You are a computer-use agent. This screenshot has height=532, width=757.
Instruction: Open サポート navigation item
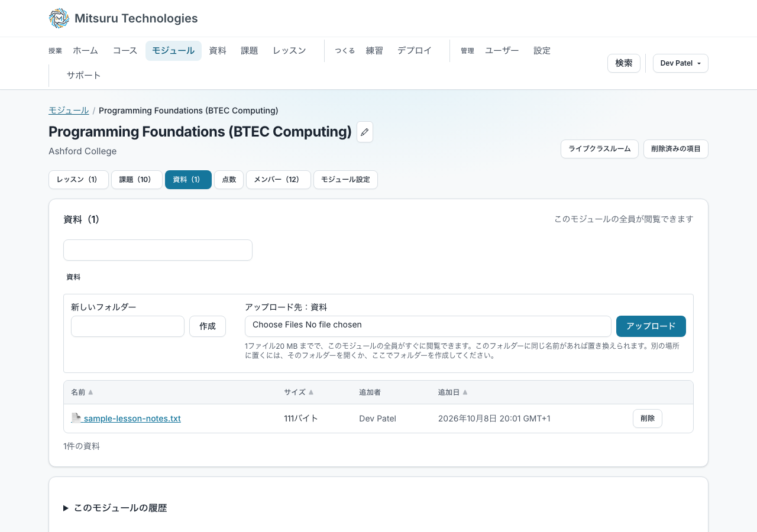83,76
